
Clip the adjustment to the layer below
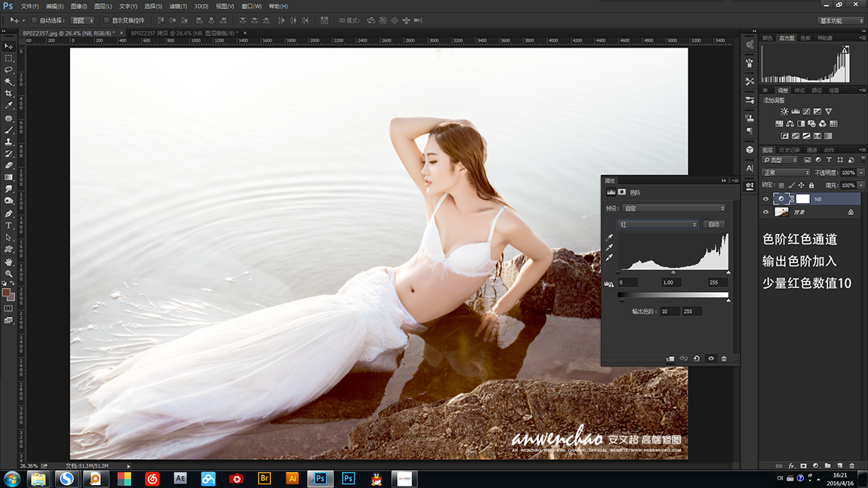[669, 358]
